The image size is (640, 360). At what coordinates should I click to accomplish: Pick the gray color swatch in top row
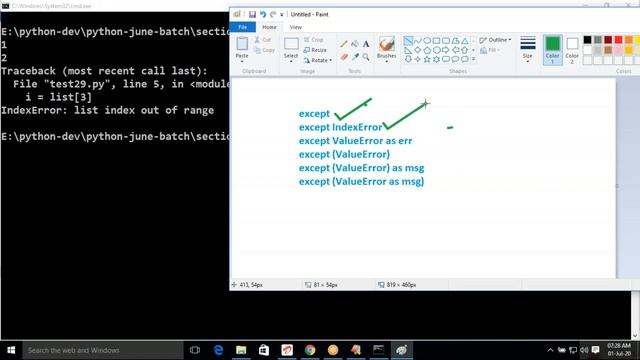click(598, 40)
